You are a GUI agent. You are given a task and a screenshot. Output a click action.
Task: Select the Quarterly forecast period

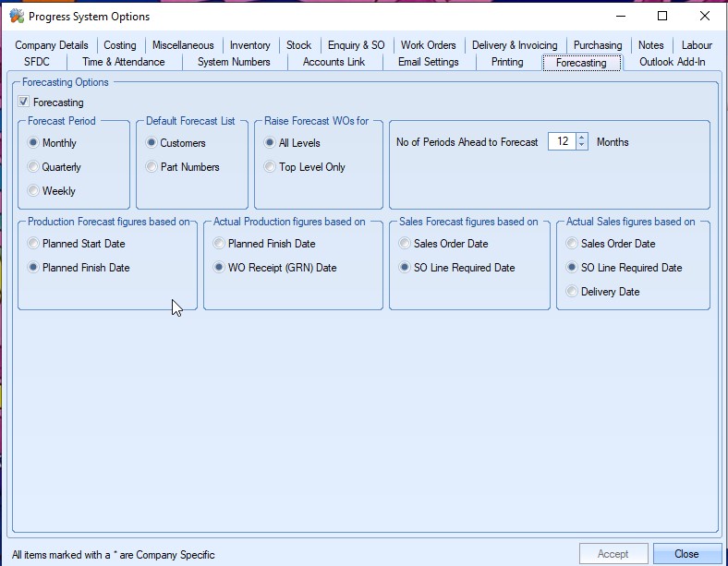pyautogui.click(x=34, y=167)
